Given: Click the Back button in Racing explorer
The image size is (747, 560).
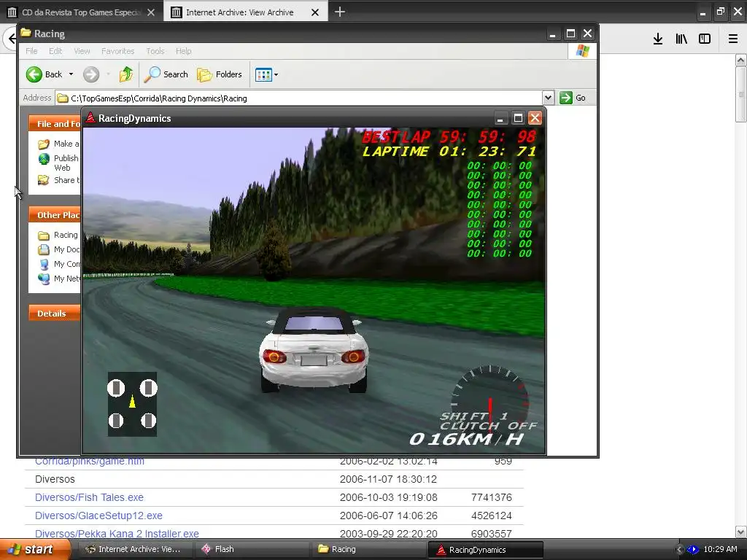Looking at the screenshot, I should point(44,74).
